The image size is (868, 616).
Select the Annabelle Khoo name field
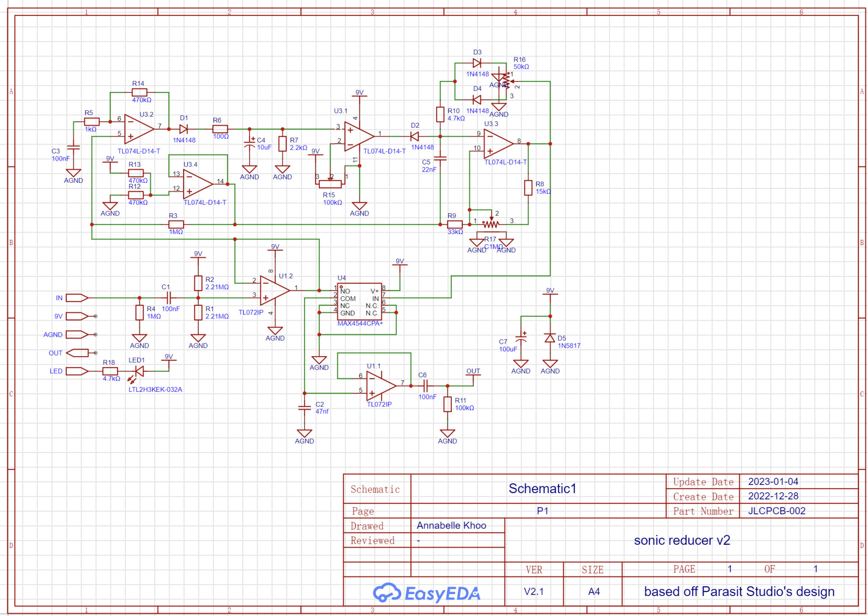pos(451,526)
